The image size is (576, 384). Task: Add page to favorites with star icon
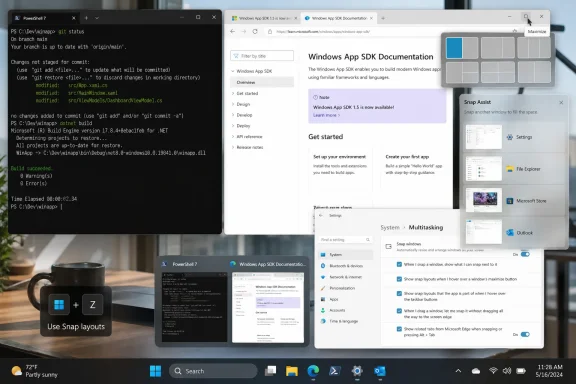(515, 32)
